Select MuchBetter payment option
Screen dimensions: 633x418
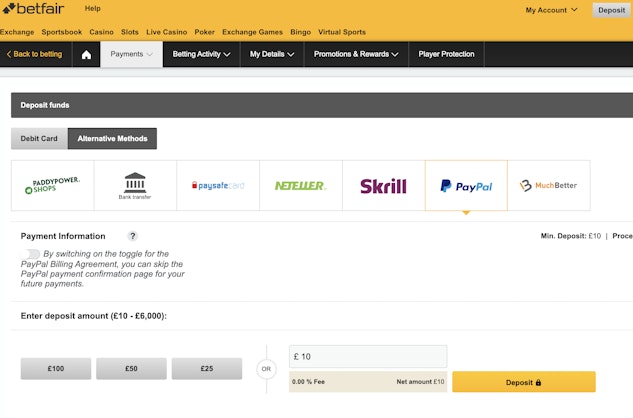pyautogui.click(x=548, y=185)
